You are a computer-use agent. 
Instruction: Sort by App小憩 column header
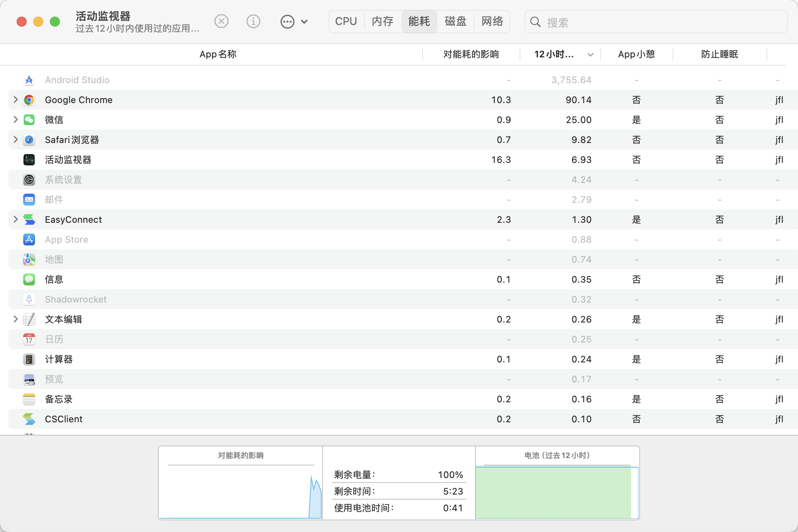pyautogui.click(x=636, y=54)
